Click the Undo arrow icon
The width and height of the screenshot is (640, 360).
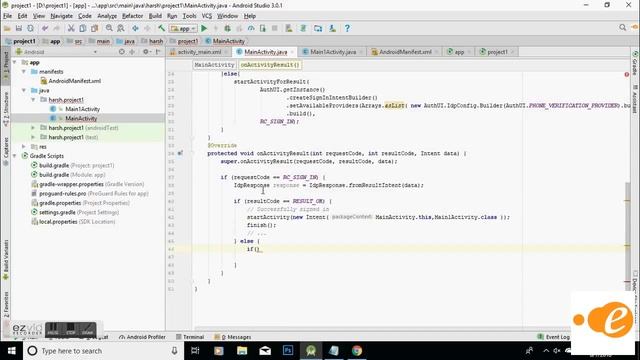(45, 28)
